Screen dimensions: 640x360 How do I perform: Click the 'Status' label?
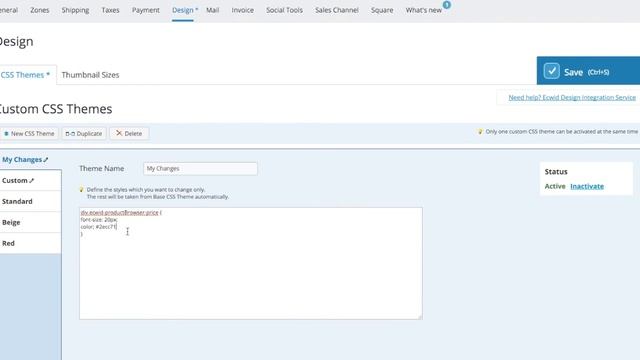coord(556,172)
